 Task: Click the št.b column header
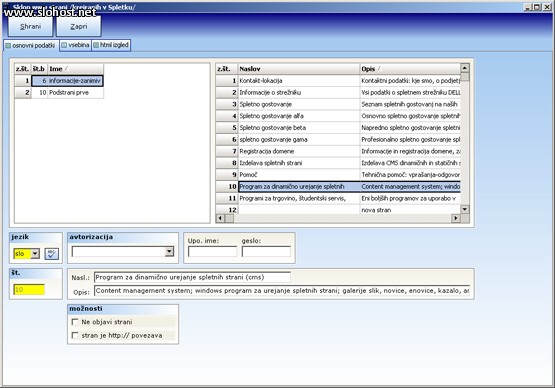[x=39, y=69]
